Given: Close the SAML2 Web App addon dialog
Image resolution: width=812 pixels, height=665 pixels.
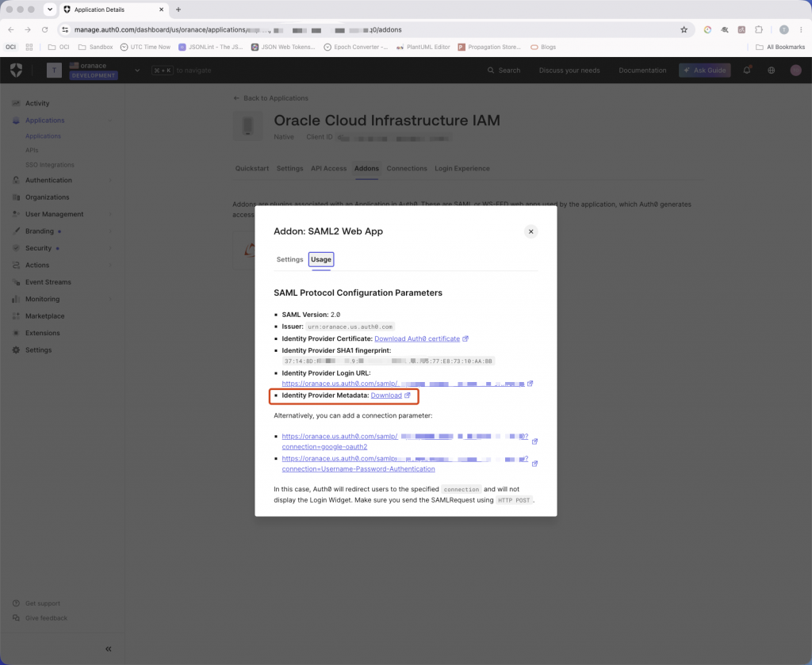Looking at the screenshot, I should pyautogui.click(x=530, y=231).
